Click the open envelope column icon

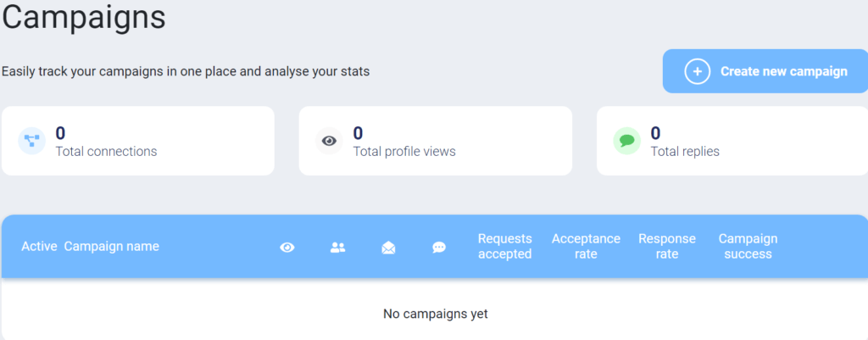tap(388, 248)
